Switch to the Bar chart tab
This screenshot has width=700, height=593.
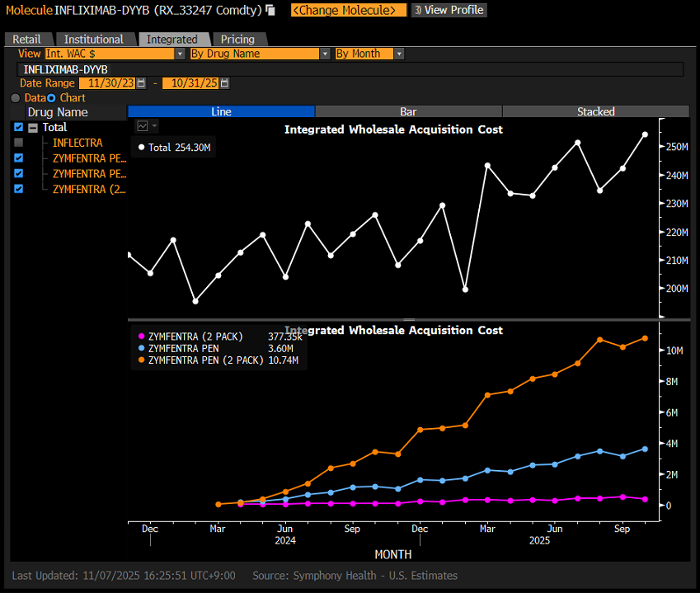[x=408, y=111]
